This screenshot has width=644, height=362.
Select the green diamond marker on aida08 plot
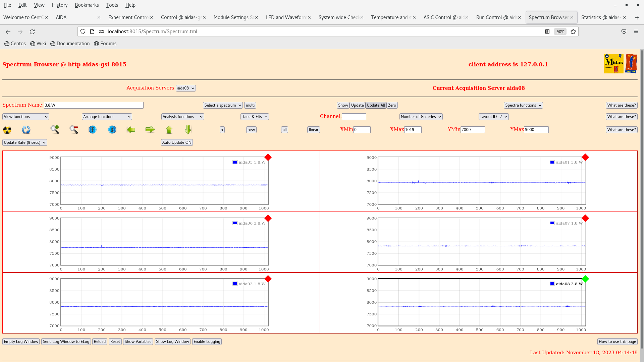(x=585, y=279)
